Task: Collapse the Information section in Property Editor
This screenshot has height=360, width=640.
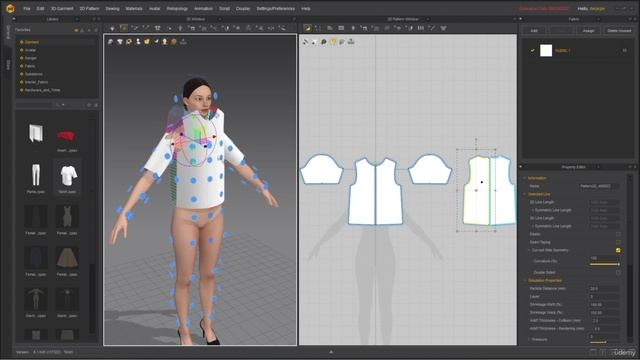Action: 525,178
